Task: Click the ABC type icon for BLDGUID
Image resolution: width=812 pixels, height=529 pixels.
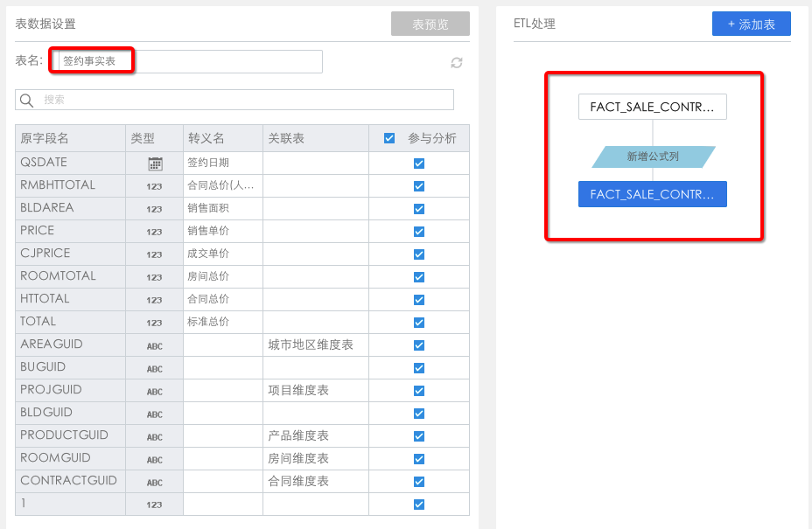Action: point(154,414)
